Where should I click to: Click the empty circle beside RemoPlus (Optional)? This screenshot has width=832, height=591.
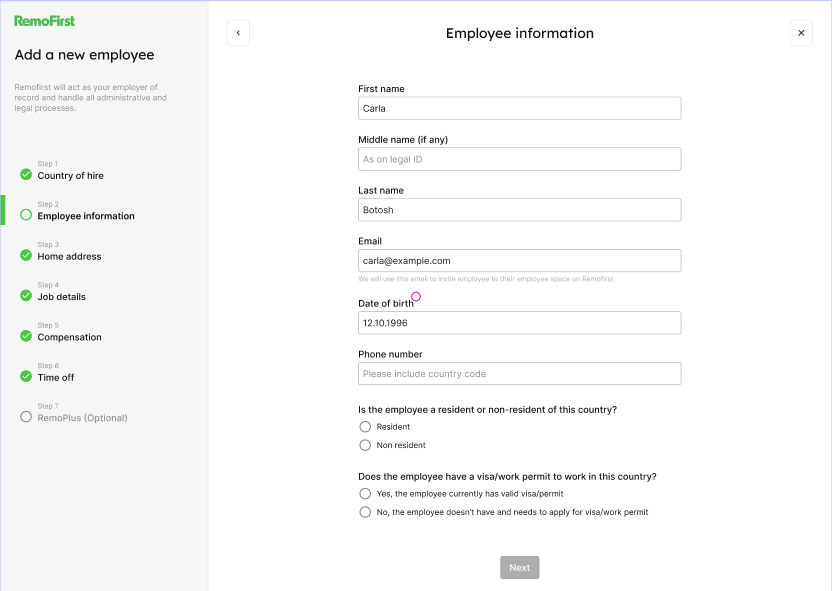[26, 416]
